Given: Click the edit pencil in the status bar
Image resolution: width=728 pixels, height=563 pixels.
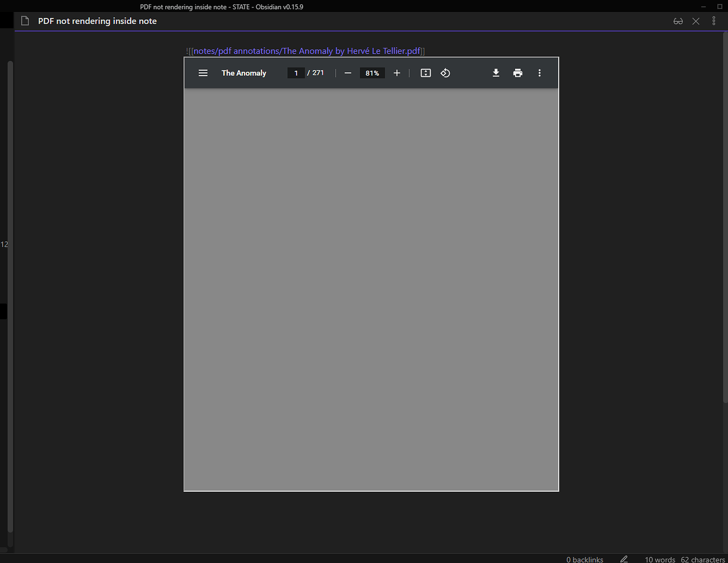Looking at the screenshot, I should 624,559.
